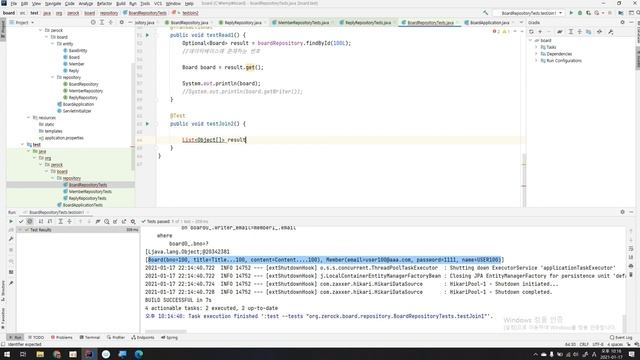
Task: Collapse the zerock folder in project tree
Action: [40, 30]
